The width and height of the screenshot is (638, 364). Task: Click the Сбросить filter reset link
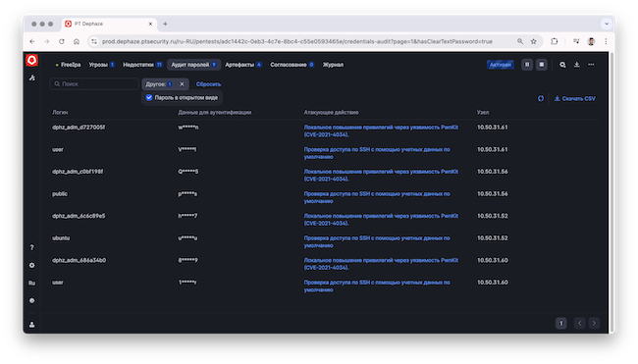pos(208,84)
